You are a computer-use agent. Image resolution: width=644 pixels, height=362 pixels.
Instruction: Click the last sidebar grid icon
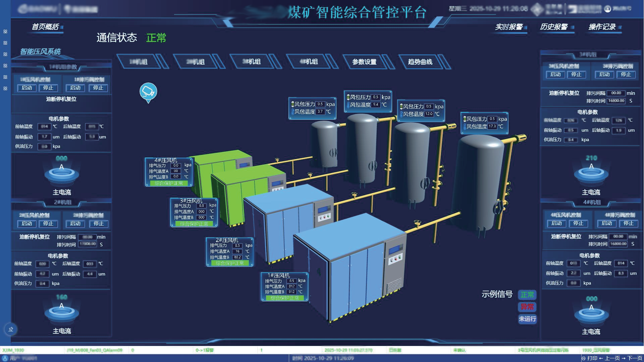point(5,88)
